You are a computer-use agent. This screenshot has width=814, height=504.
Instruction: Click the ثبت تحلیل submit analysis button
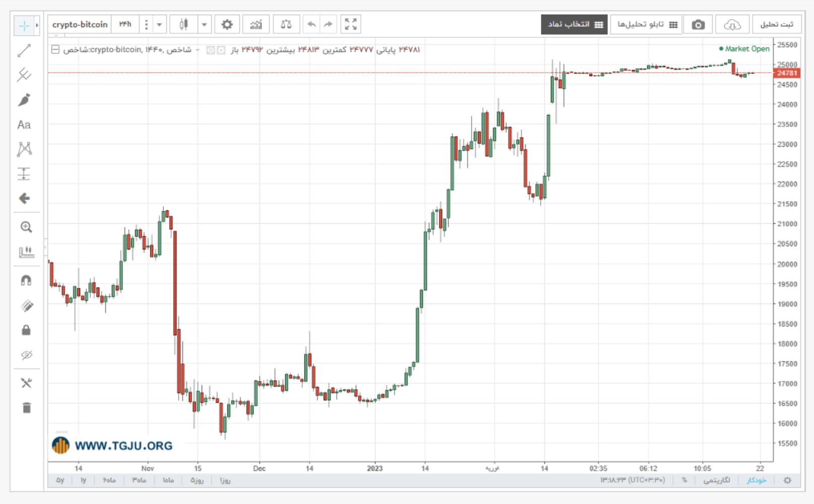pyautogui.click(x=776, y=24)
